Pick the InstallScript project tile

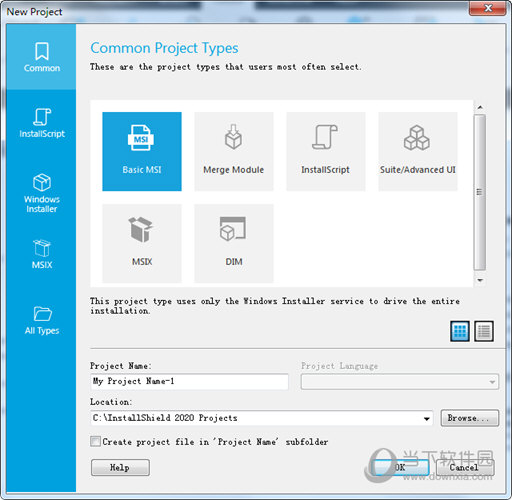click(326, 151)
